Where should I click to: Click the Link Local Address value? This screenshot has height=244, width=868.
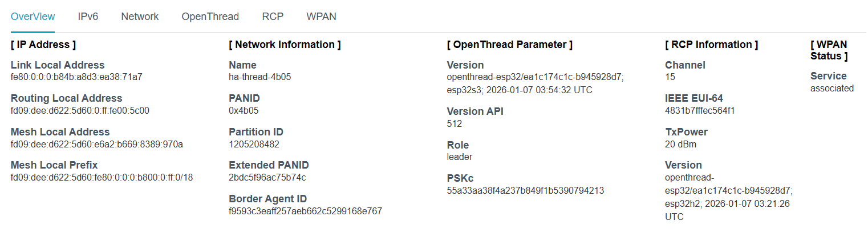pos(76,77)
